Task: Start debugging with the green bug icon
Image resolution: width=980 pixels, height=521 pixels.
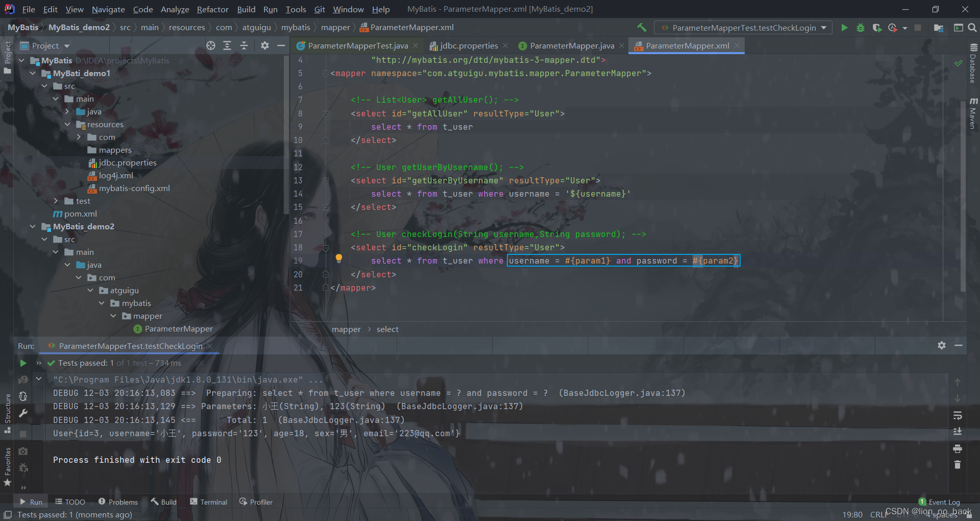Action: pyautogui.click(x=861, y=28)
